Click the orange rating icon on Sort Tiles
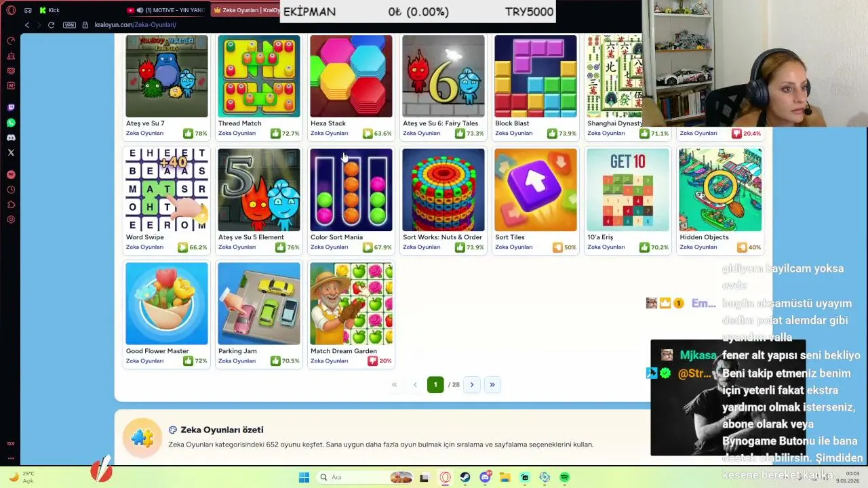The height and width of the screenshot is (488, 868). coord(557,247)
